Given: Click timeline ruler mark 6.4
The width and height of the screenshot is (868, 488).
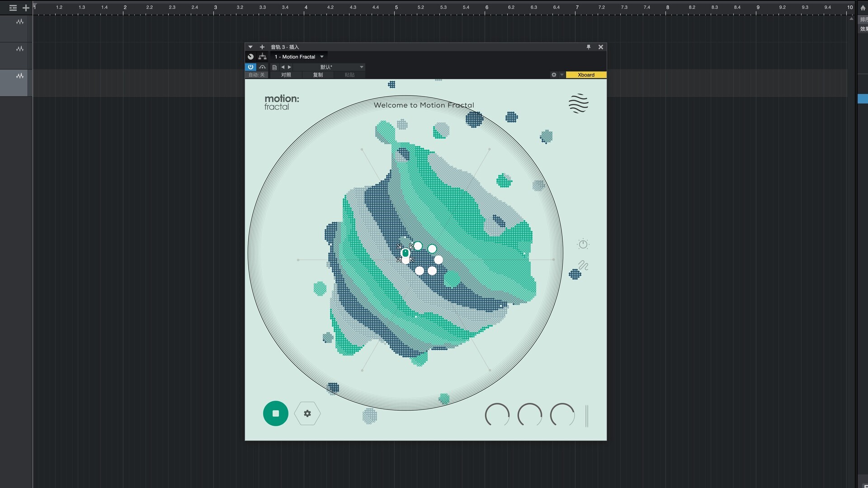Looking at the screenshot, I should (x=556, y=8).
